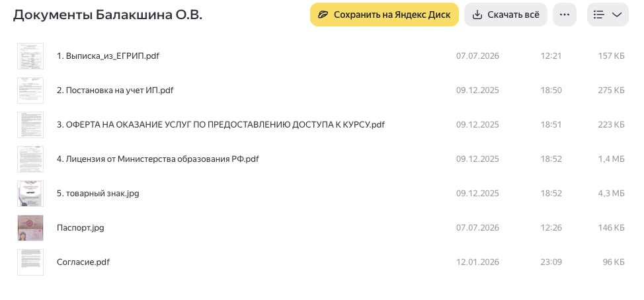Open thumbnail of the ОФЕРТА pdf file

point(30,125)
